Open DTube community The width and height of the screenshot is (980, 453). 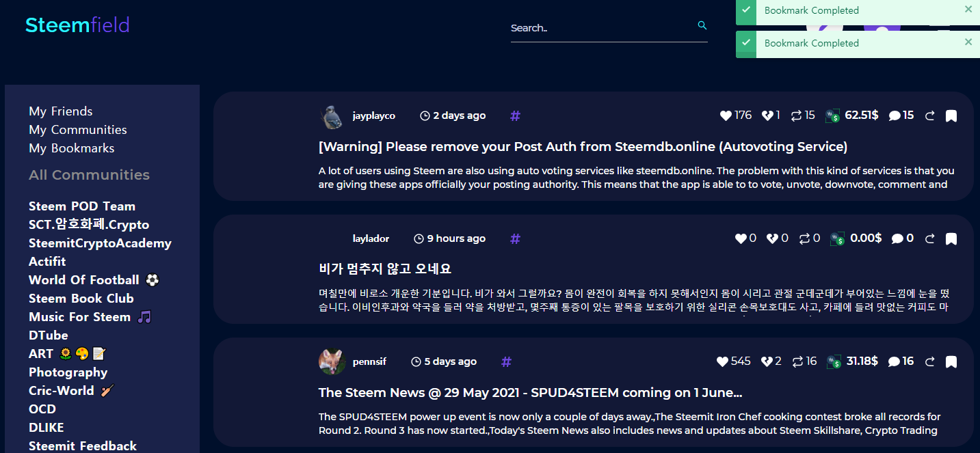point(49,335)
